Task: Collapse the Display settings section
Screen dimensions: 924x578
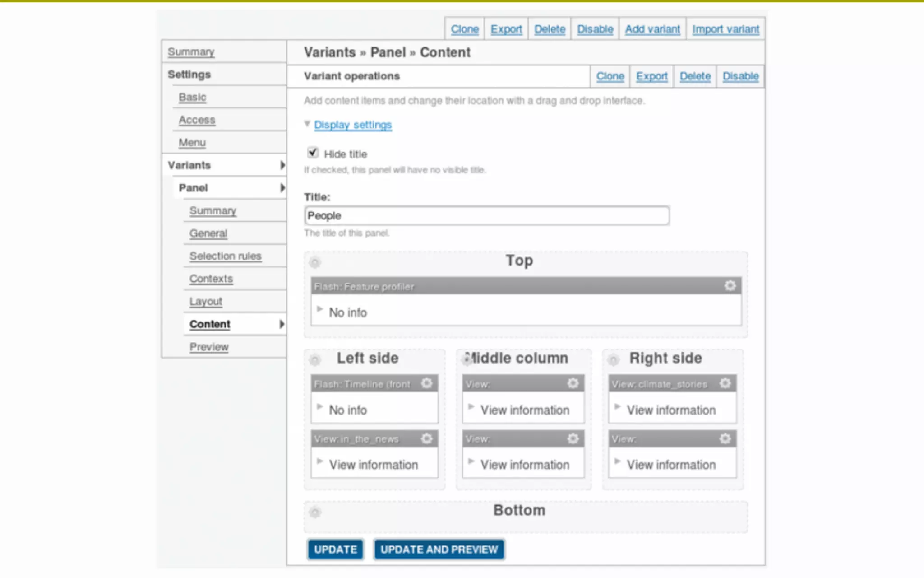Action: pyautogui.click(x=352, y=125)
